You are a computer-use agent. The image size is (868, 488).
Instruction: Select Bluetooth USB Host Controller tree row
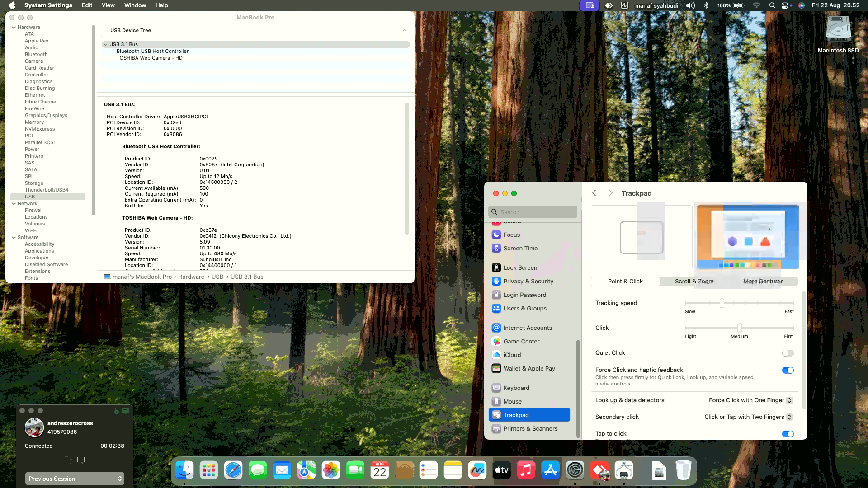(x=152, y=51)
